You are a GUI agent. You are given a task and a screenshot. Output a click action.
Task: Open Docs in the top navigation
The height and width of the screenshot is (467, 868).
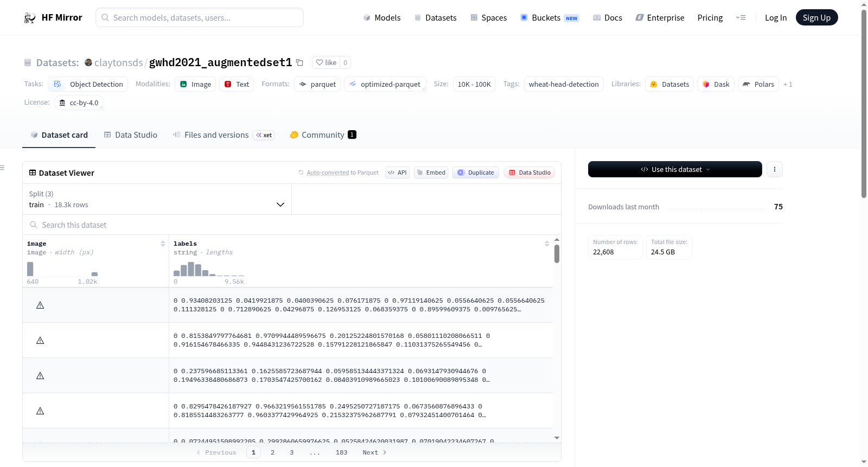(608, 18)
